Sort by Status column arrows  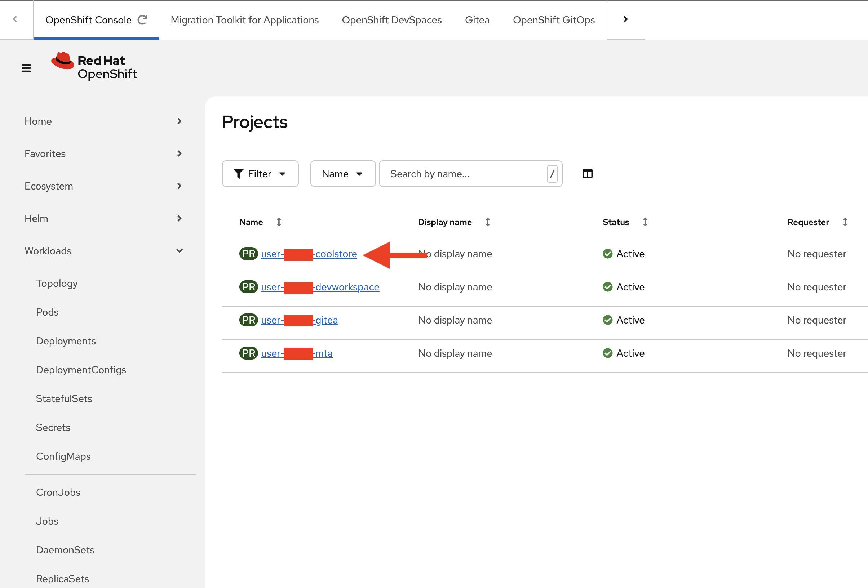pos(645,222)
